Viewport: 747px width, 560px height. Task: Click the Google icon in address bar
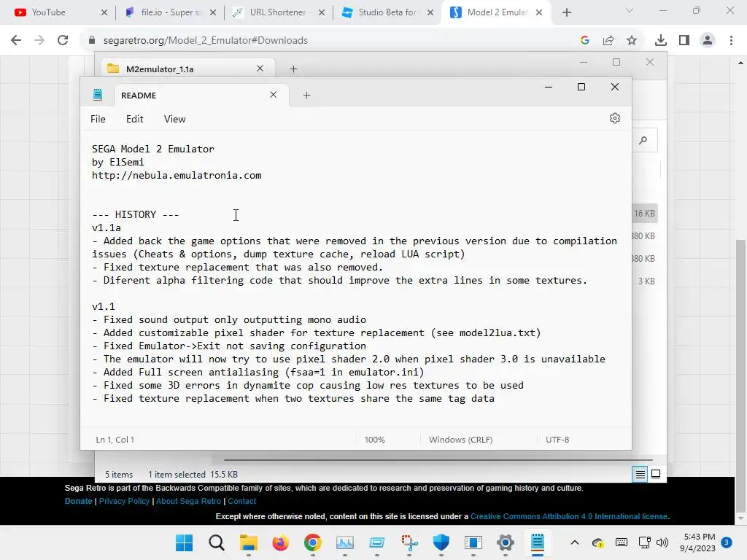point(585,41)
